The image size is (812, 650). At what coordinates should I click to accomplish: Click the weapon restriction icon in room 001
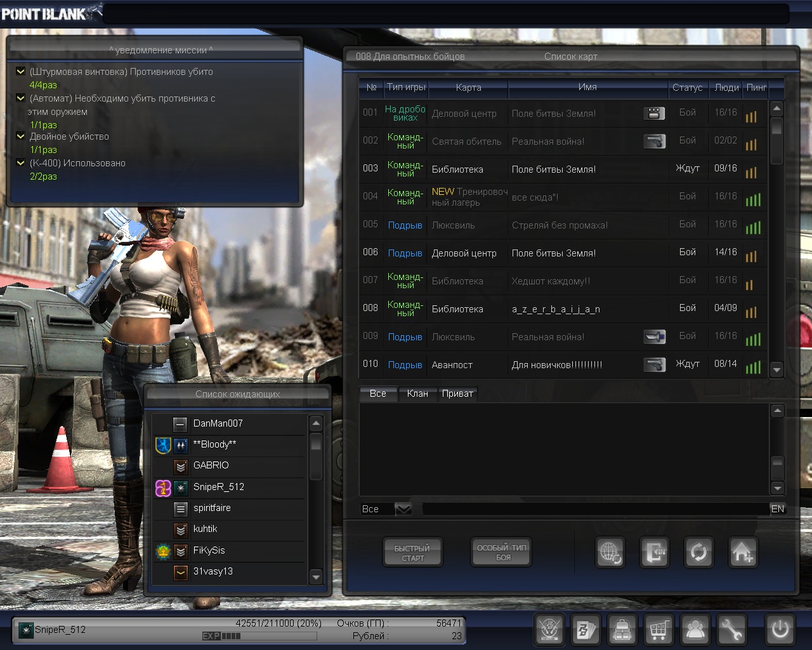654,113
